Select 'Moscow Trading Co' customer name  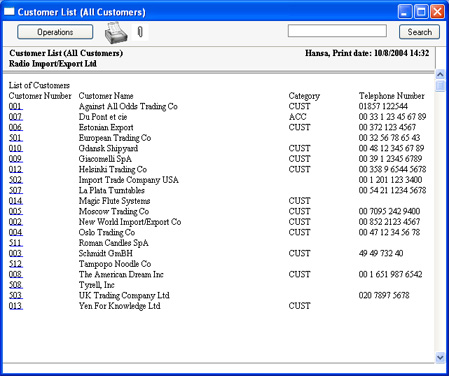pyautogui.click(x=114, y=211)
